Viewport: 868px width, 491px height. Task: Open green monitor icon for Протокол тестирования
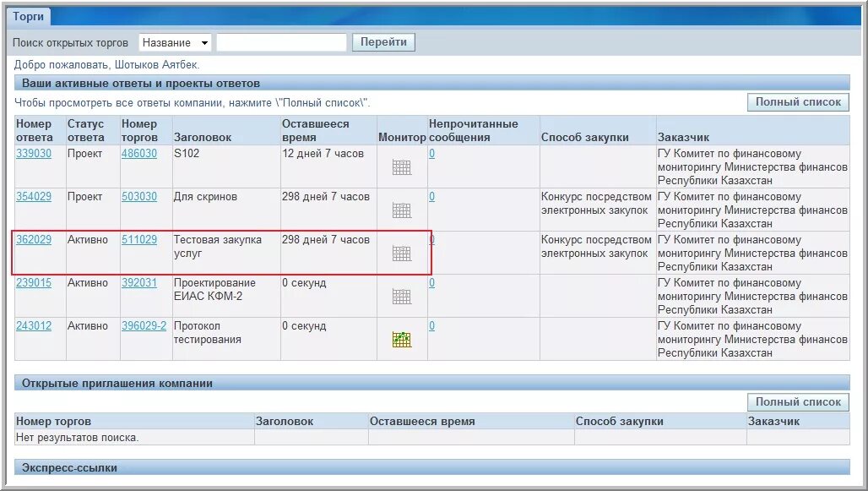click(x=402, y=340)
